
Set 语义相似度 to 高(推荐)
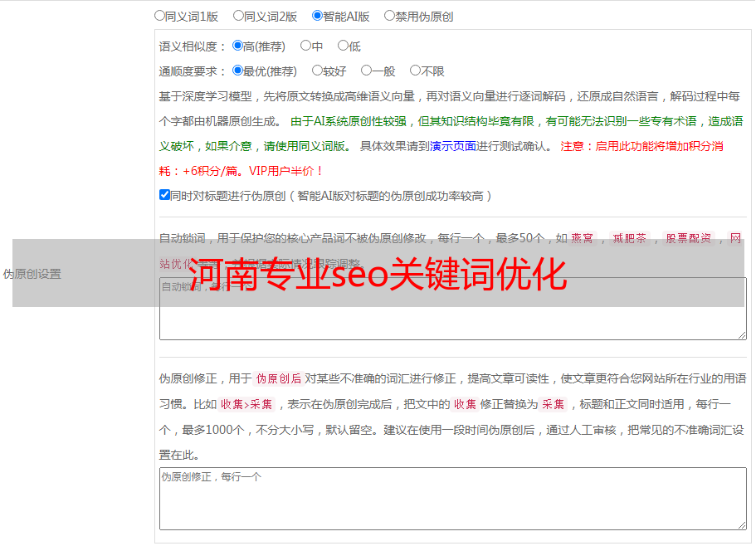tap(238, 46)
